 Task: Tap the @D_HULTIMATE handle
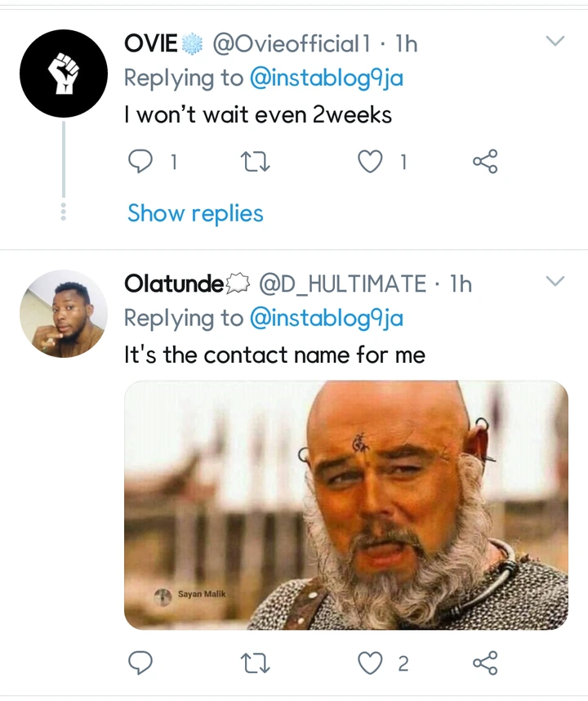(x=343, y=284)
